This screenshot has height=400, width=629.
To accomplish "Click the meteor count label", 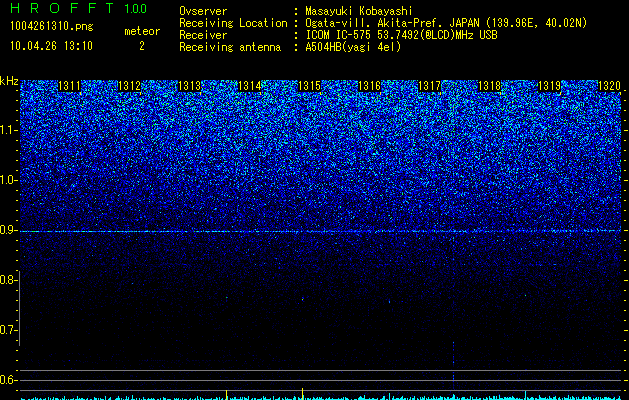I will click(x=142, y=31).
